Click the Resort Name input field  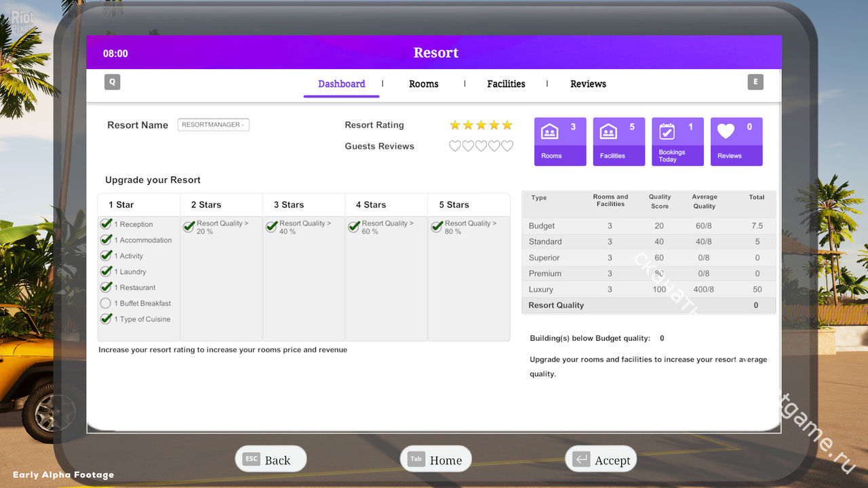coord(214,125)
